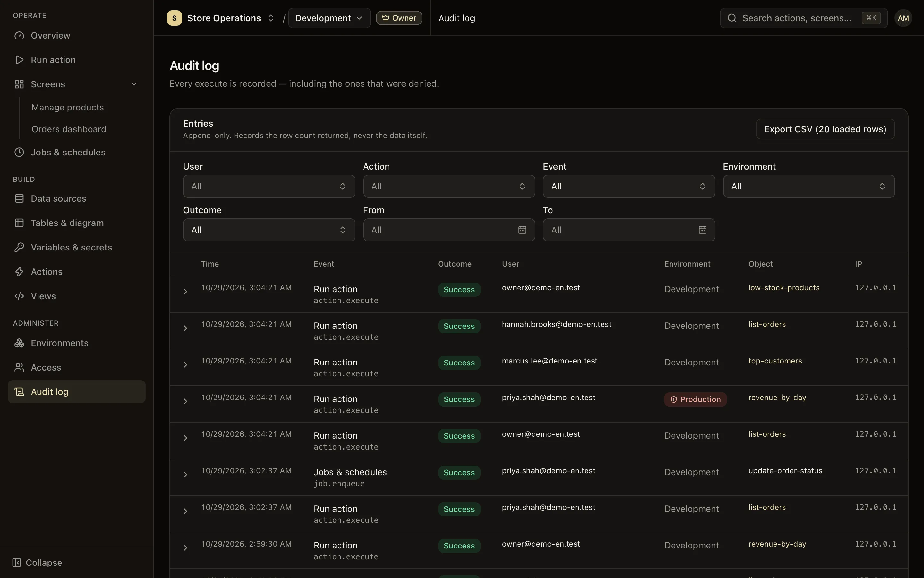The width and height of the screenshot is (924, 578).
Task: Click the Time column header
Action: pos(210,264)
